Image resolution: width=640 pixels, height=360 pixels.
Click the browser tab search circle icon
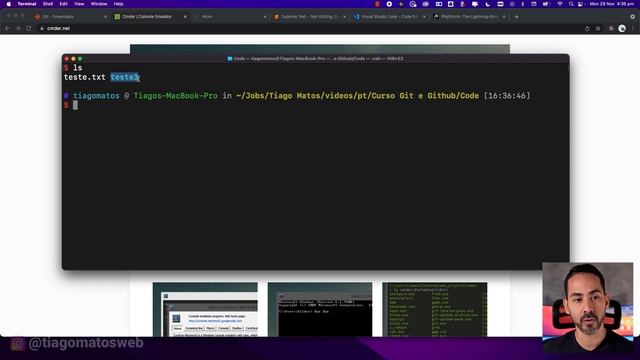point(632,17)
